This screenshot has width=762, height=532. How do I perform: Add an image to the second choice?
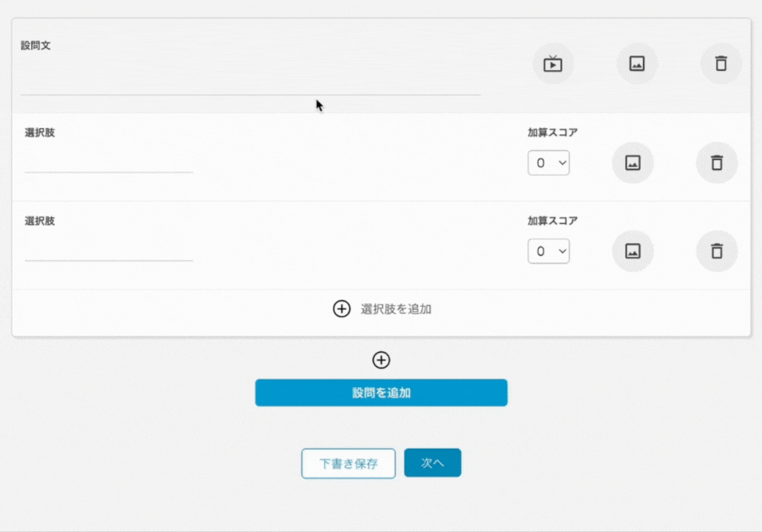tap(632, 252)
